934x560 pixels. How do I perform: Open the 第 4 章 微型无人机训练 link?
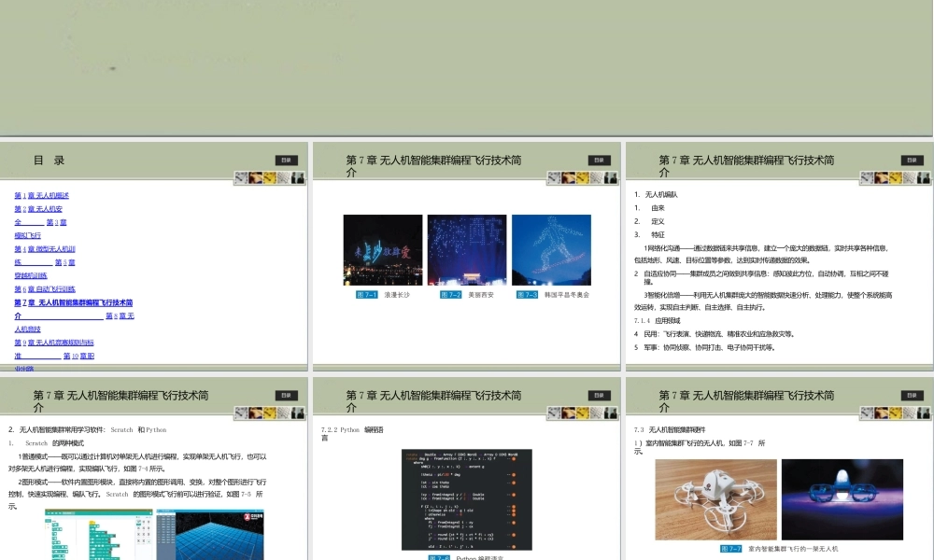(x=45, y=249)
